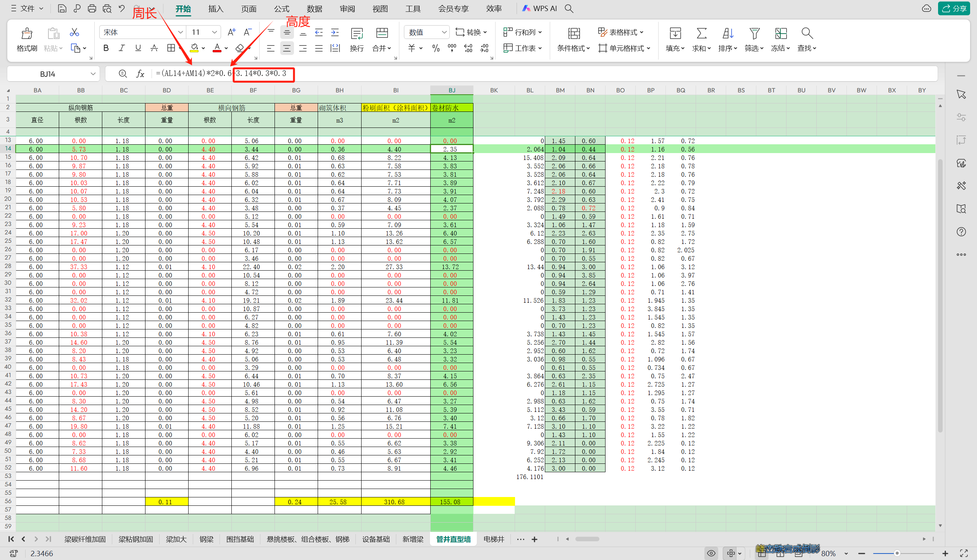Image resolution: width=977 pixels, height=560 pixels.
Task: Align text left in cell
Action: coord(271,48)
